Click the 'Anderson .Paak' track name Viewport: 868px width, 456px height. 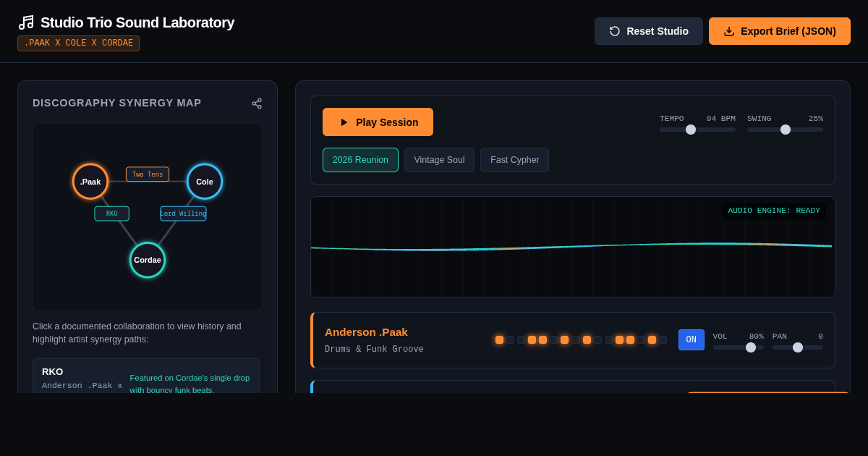coord(366,332)
